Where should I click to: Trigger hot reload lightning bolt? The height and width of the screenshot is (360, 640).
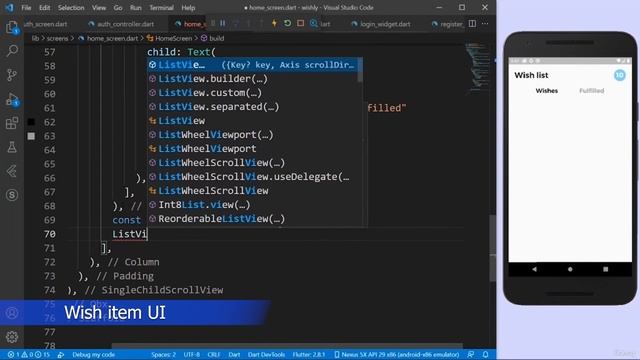274,24
